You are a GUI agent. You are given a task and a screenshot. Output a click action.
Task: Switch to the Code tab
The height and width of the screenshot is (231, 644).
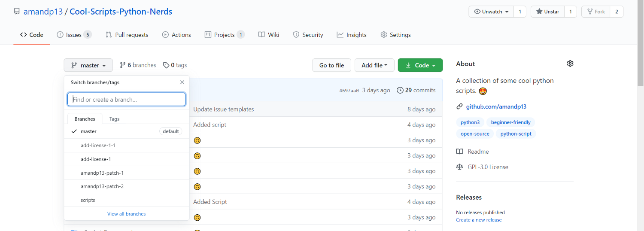pyautogui.click(x=32, y=35)
